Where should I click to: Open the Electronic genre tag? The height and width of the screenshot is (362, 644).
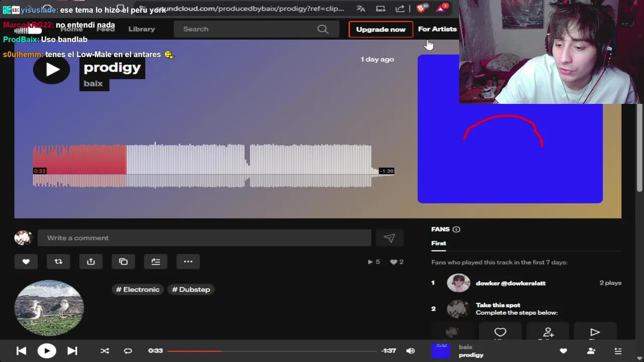coord(138,290)
